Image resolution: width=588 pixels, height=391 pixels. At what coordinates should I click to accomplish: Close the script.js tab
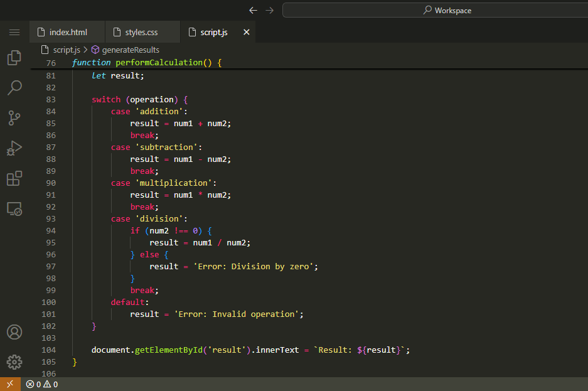click(x=246, y=32)
